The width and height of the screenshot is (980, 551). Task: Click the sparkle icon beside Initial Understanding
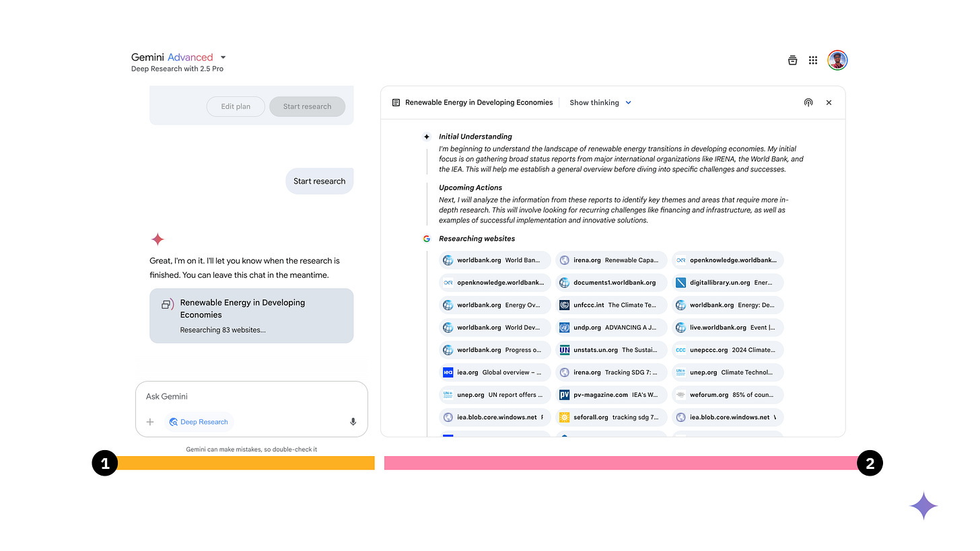point(427,137)
